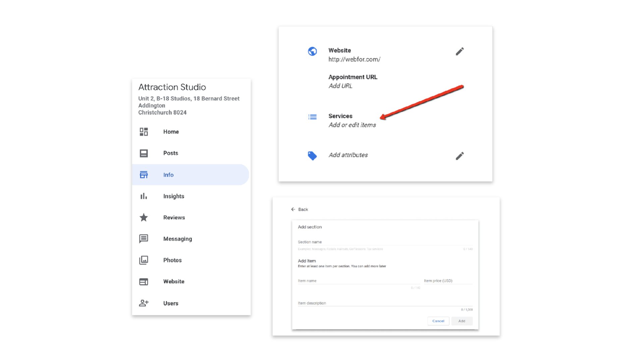644x362 pixels.
Task: Click the Item description field
Action: (x=385, y=303)
